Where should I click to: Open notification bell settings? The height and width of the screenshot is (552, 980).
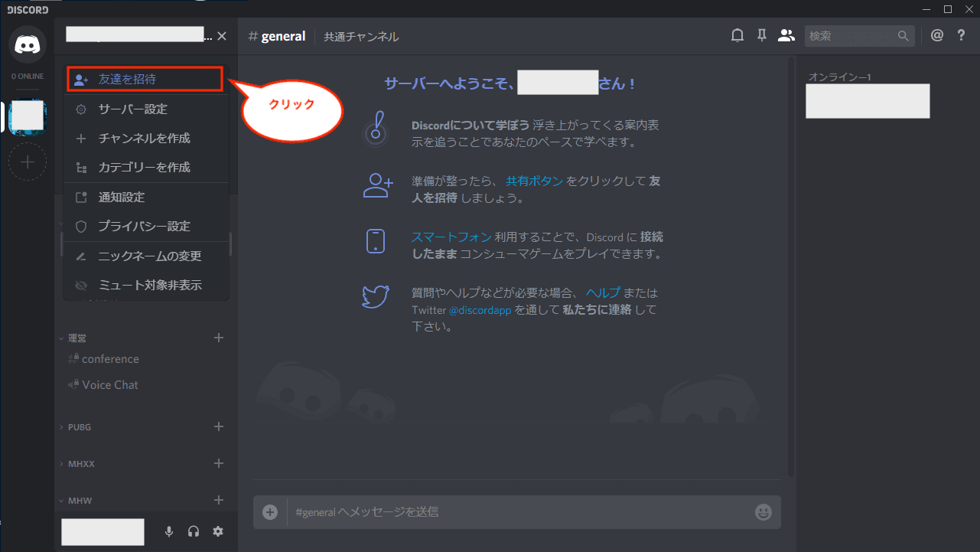coord(737,35)
